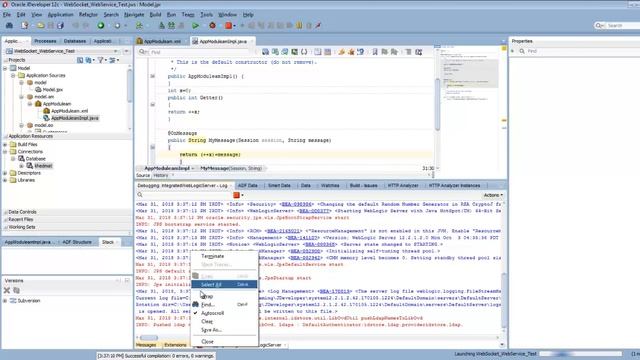Click the yellow icon before the pin in toolbar

299,25
